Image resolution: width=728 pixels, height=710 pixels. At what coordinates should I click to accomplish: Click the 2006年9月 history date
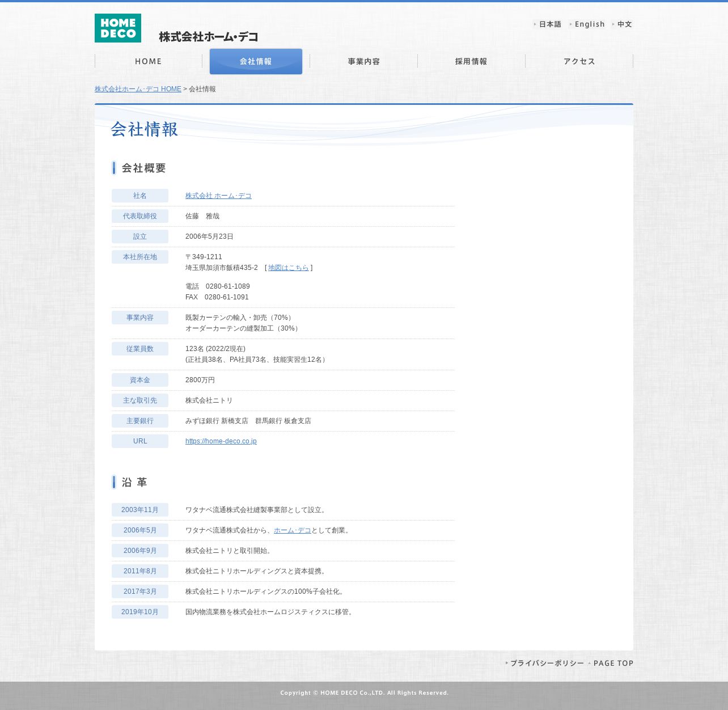point(140,551)
